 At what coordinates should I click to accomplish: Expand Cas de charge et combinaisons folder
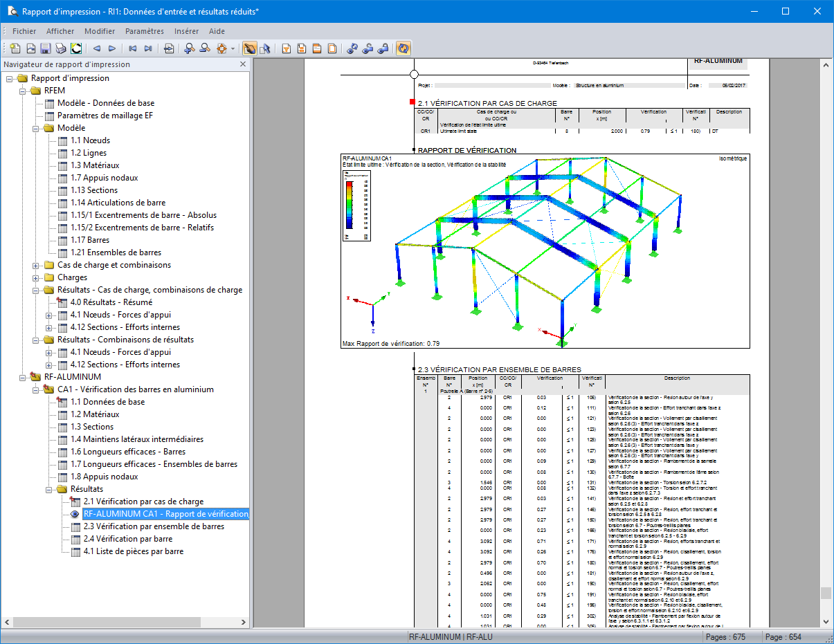(x=36, y=265)
